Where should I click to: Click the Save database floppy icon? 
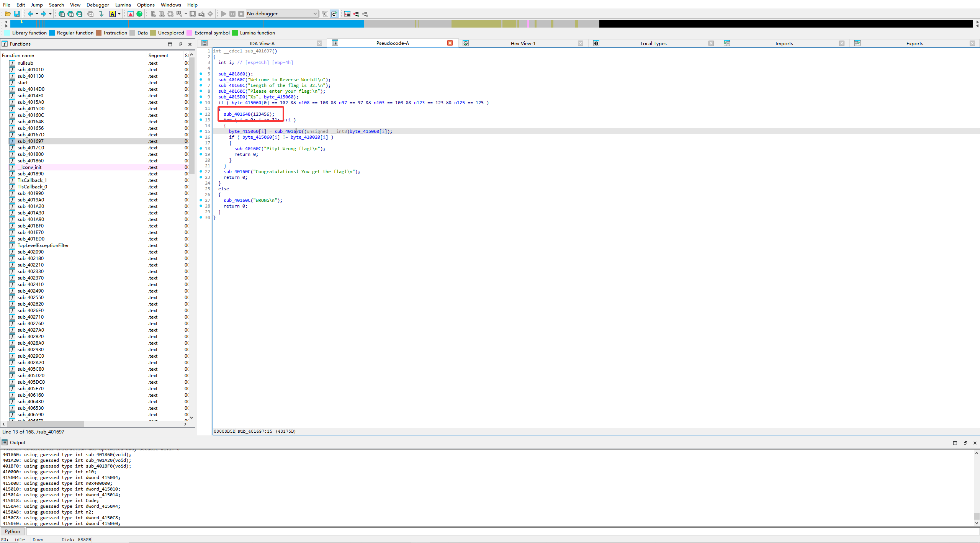[x=17, y=14]
